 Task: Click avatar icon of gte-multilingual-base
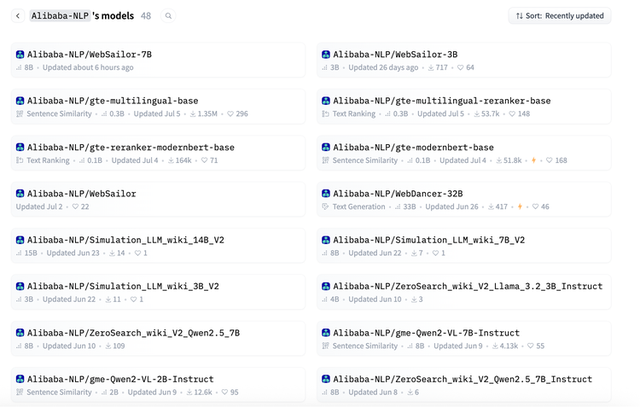point(20,101)
